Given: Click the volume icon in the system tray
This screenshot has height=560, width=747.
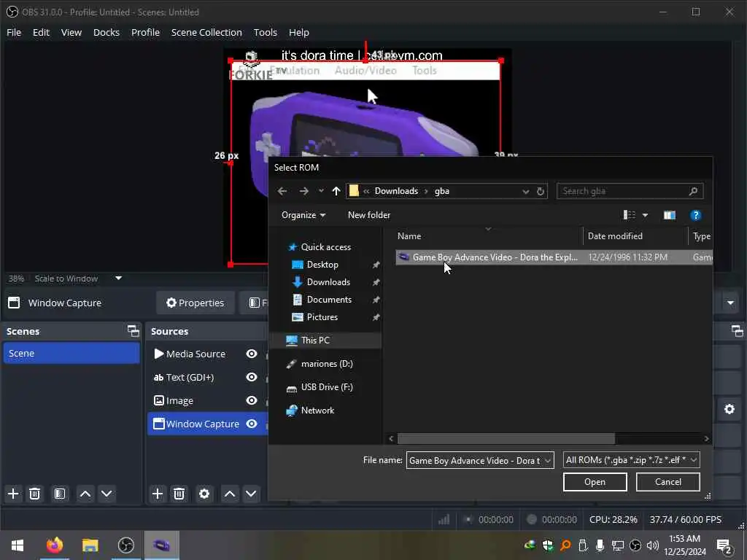Looking at the screenshot, I should click(653, 545).
